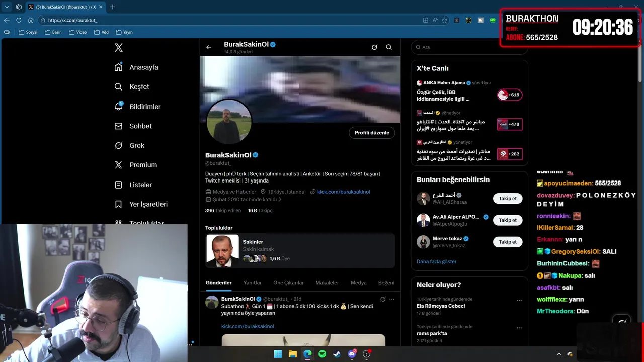Screen dimensions: 644x362
Task: Click Daha fazla göster link
Action: click(x=436, y=262)
